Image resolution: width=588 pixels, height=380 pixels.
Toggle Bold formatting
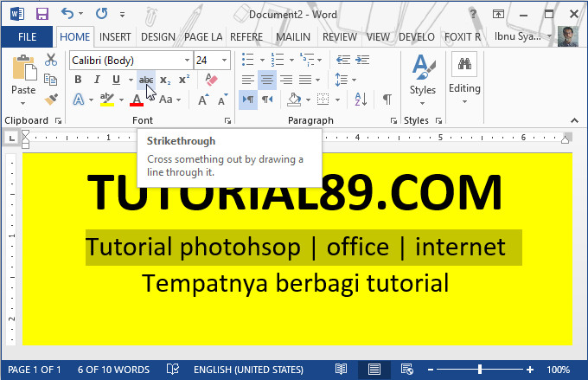click(x=78, y=80)
